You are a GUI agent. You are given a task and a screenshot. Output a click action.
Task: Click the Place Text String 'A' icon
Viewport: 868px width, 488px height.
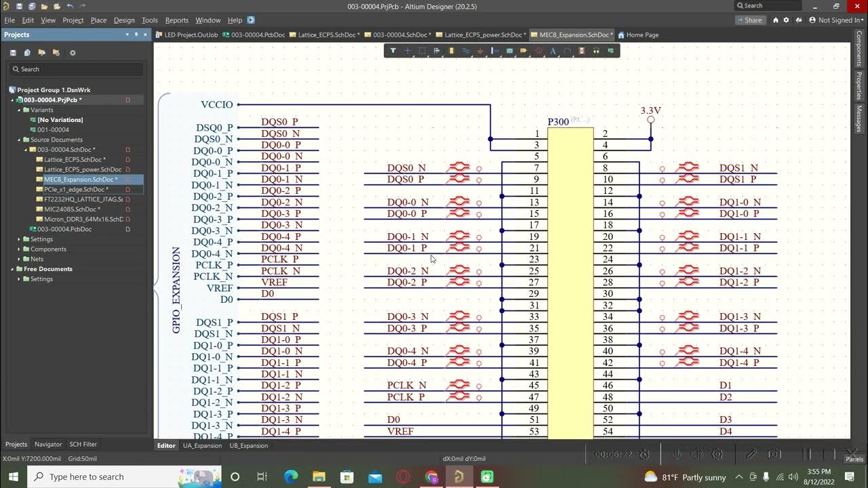(553, 50)
